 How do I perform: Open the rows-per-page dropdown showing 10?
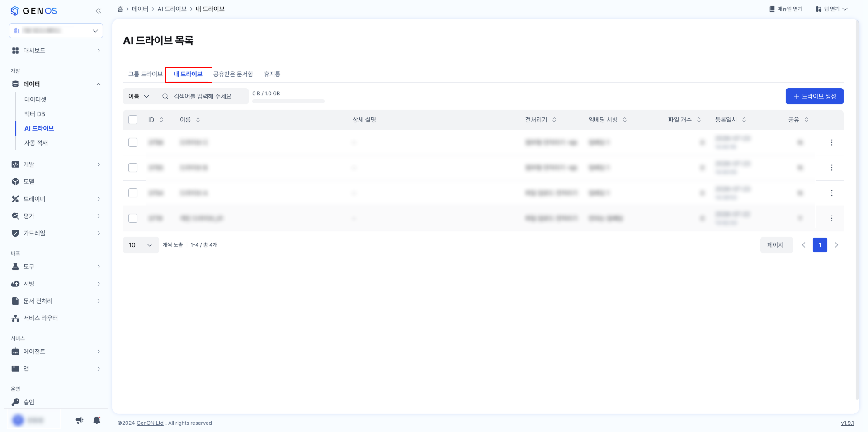tap(141, 245)
